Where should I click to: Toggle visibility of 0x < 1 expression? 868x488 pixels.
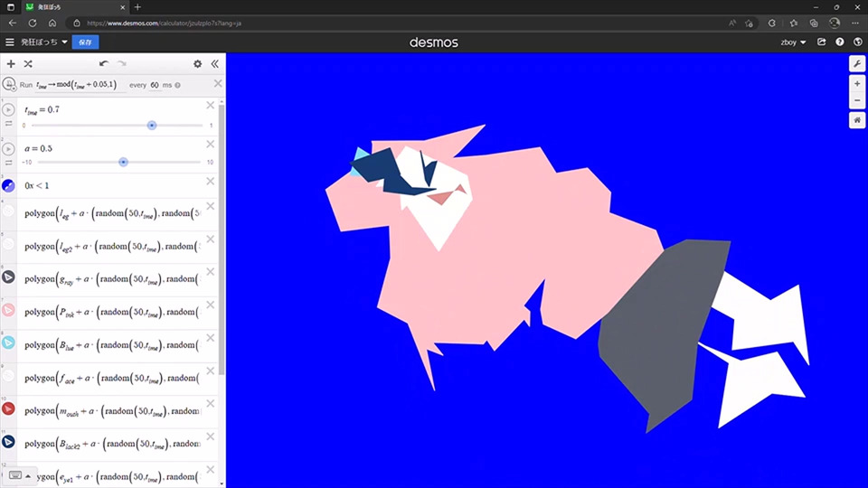pos(8,186)
